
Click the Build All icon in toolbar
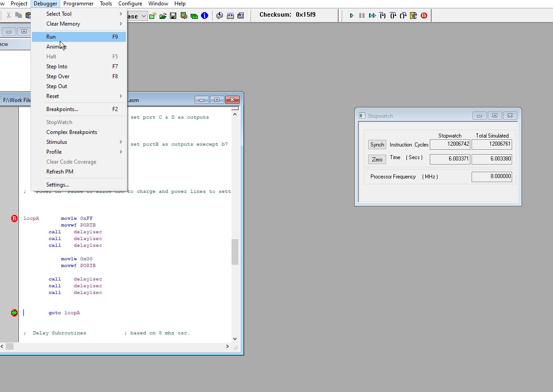point(230,16)
